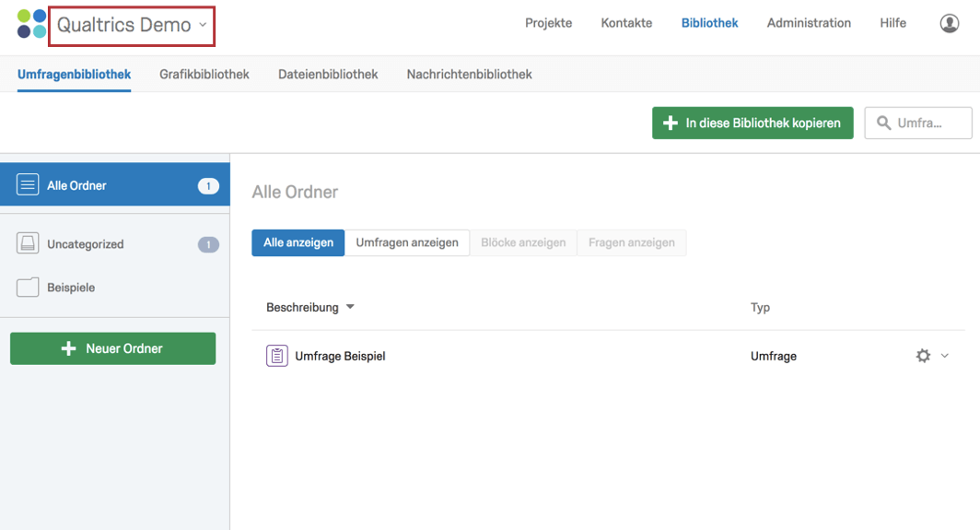Open Kontakte in top navigation
Screen dimensions: 980x530
click(626, 23)
